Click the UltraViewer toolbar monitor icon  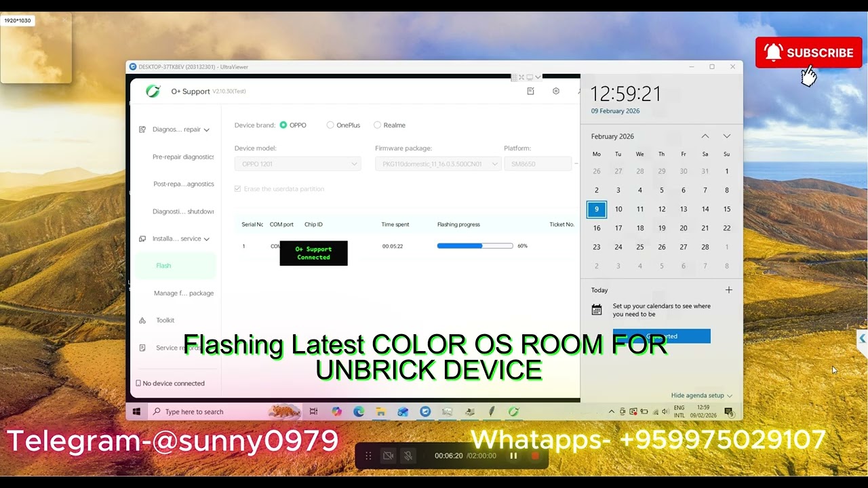[x=530, y=77]
